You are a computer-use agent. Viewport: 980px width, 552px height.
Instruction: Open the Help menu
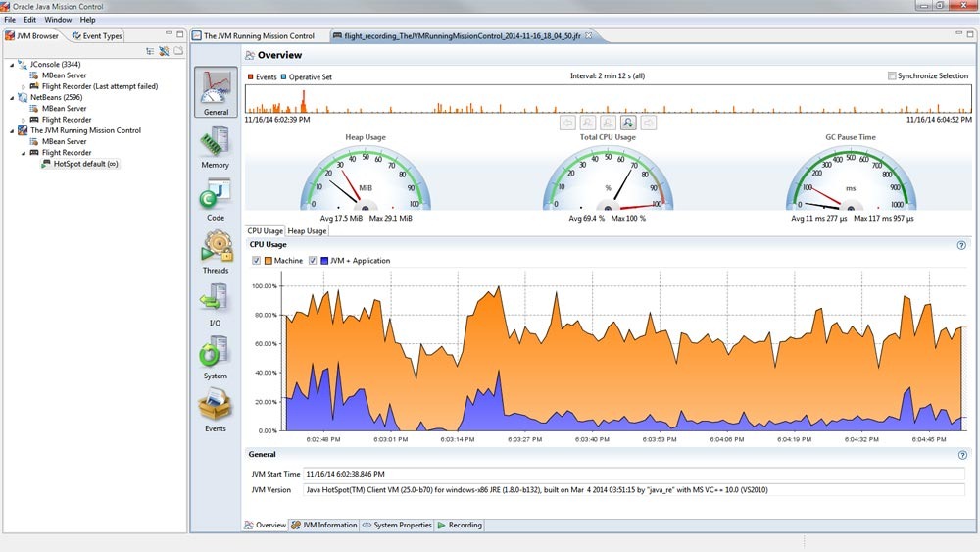(87, 20)
